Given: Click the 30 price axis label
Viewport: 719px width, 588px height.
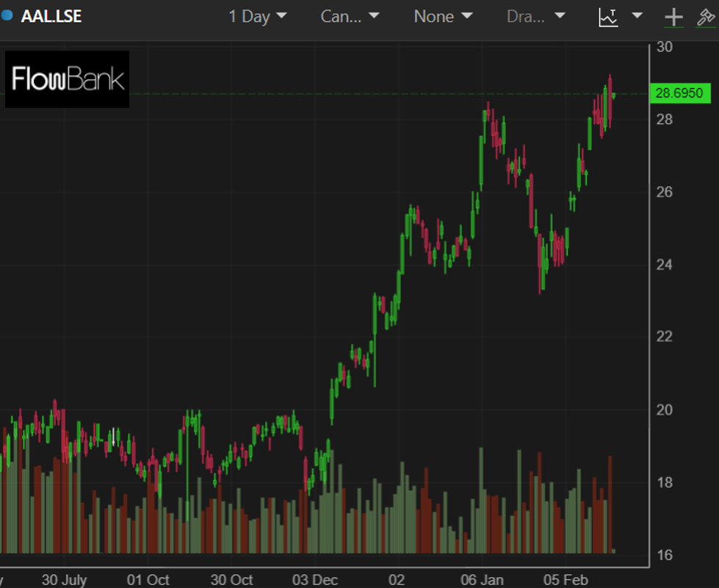Looking at the screenshot, I should [665, 47].
